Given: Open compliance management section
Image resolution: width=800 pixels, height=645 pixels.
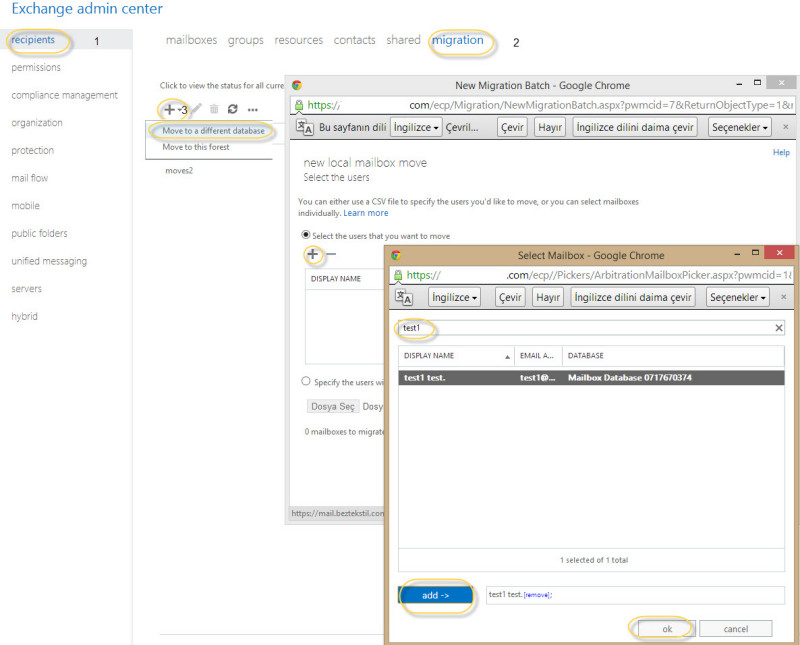Looking at the screenshot, I should tap(64, 95).
